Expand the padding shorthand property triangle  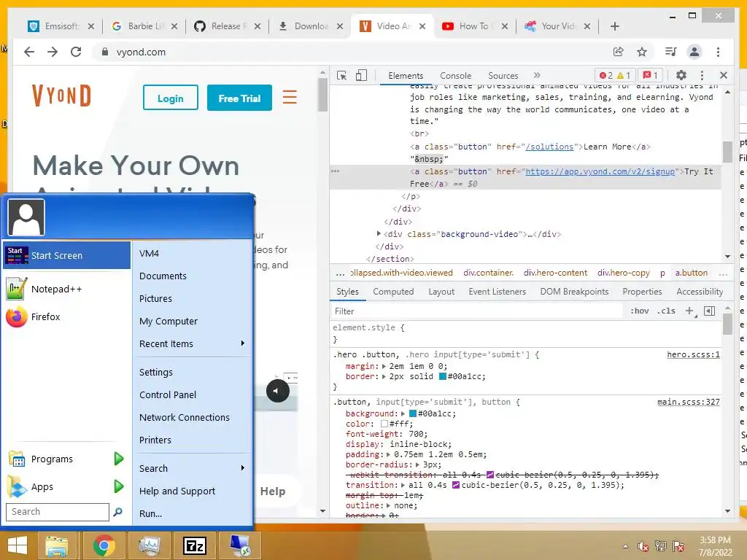point(389,454)
